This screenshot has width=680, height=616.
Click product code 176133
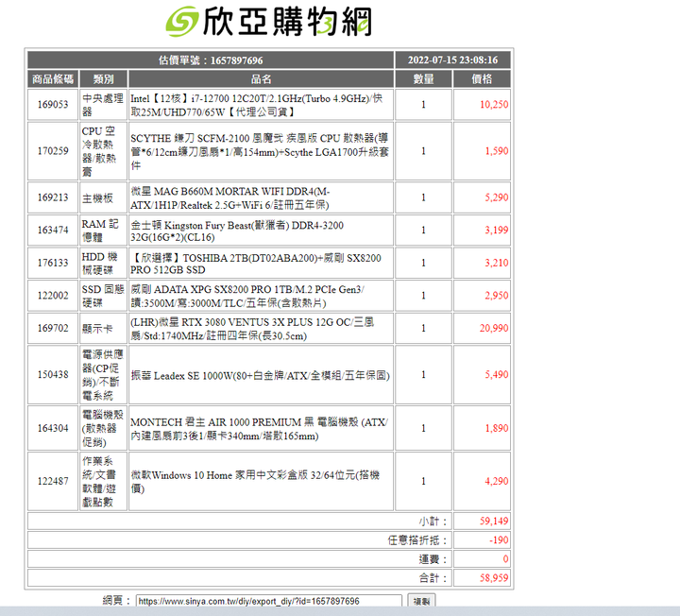(x=53, y=263)
